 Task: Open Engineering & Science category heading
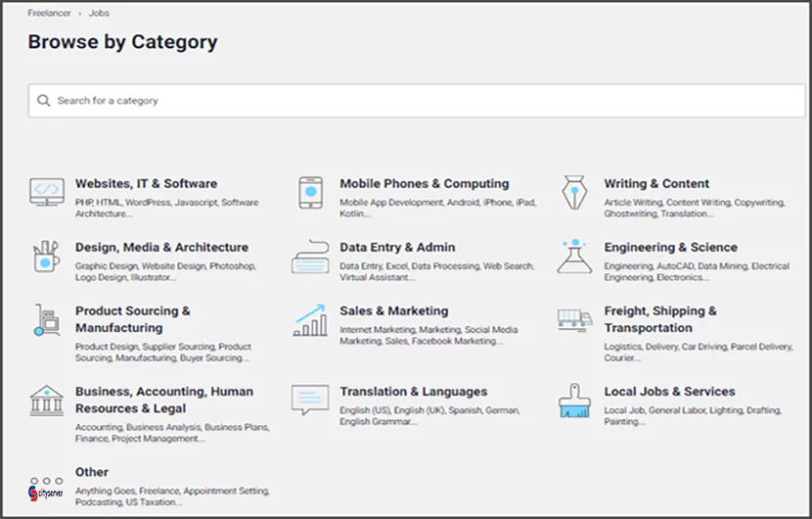coord(670,248)
